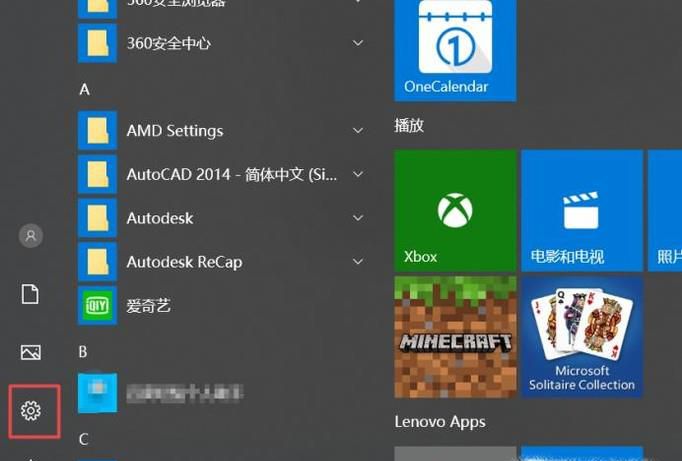
Task: Expand the AutoCAD 2014 folder chevron
Action: pos(358,175)
